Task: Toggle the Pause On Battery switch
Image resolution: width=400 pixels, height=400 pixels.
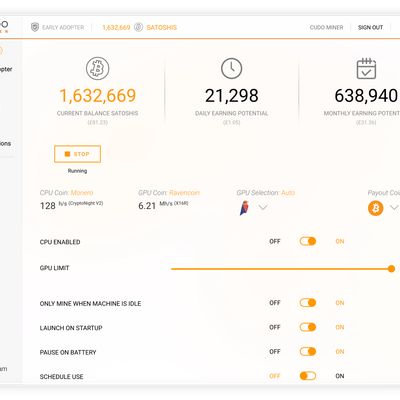Action: point(308,352)
